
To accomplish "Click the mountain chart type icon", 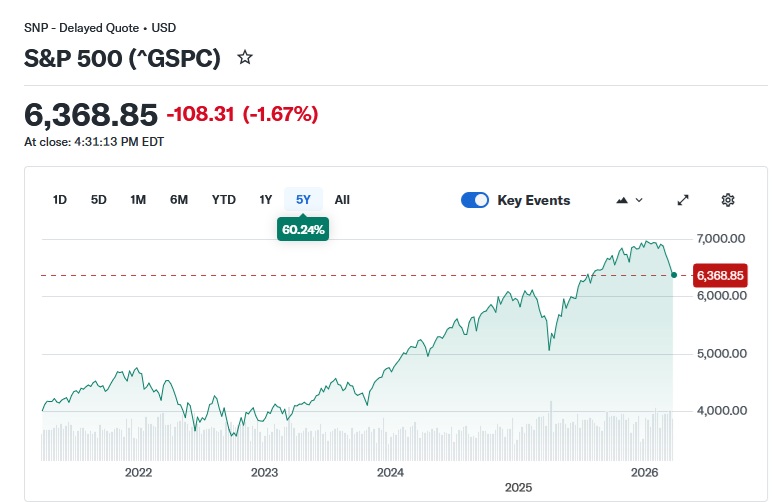I will (622, 200).
